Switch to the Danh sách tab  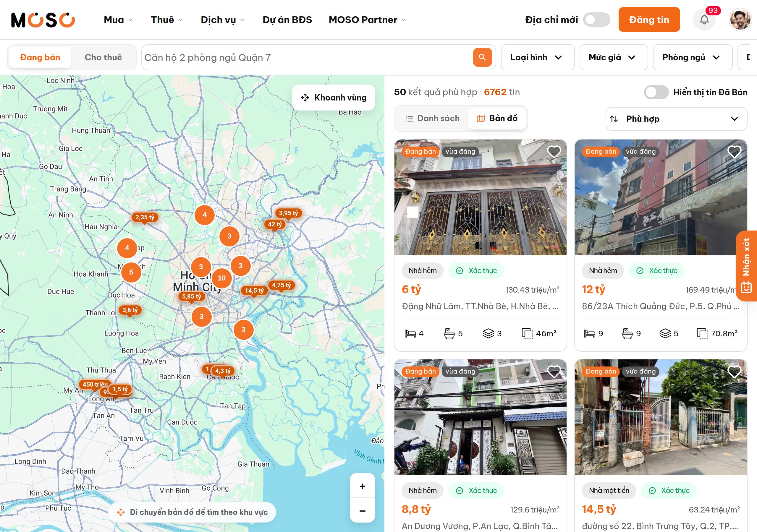coord(432,118)
